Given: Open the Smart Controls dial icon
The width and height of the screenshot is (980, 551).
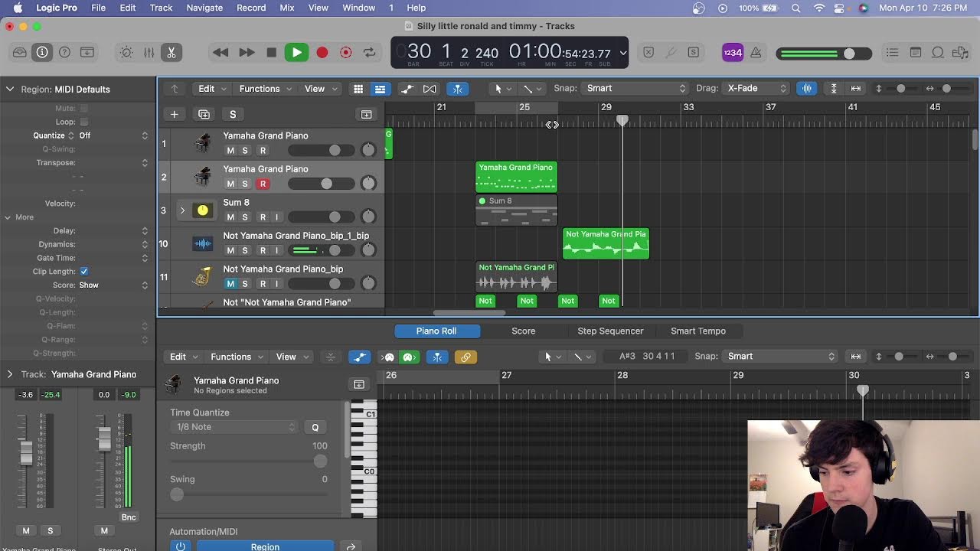Looking at the screenshot, I should (126, 53).
